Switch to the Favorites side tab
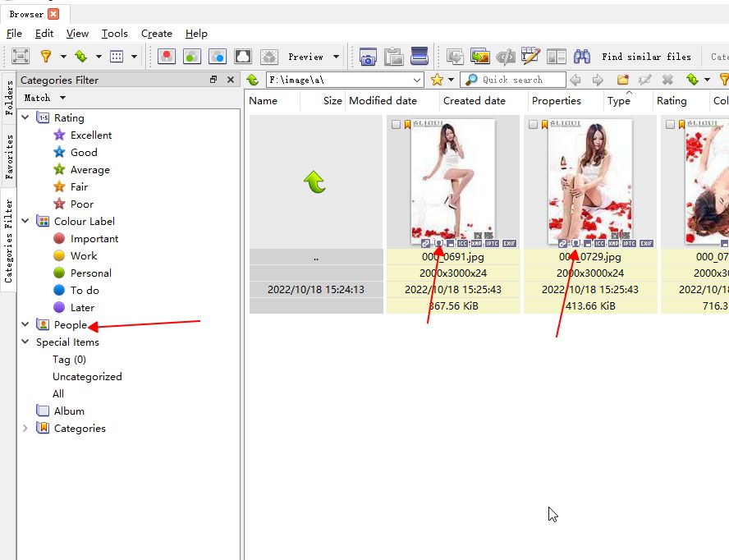The image size is (729, 560). (9, 157)
